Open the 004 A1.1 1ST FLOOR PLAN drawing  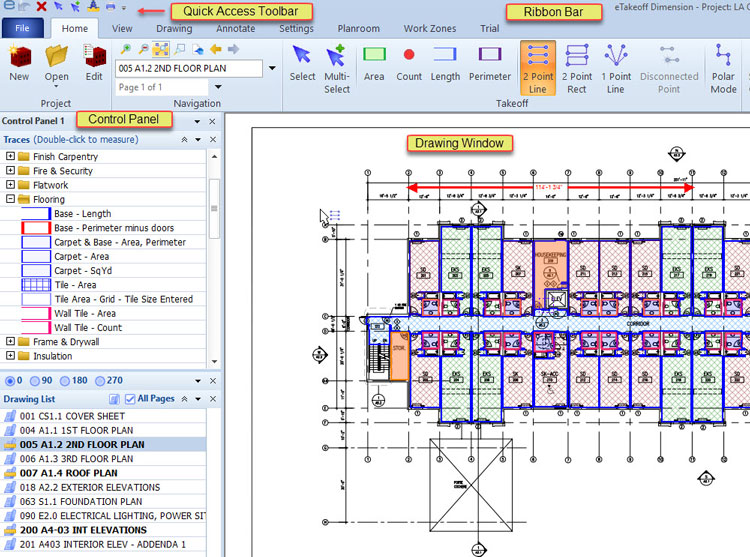pyautogui.click(x=77, y=430)
